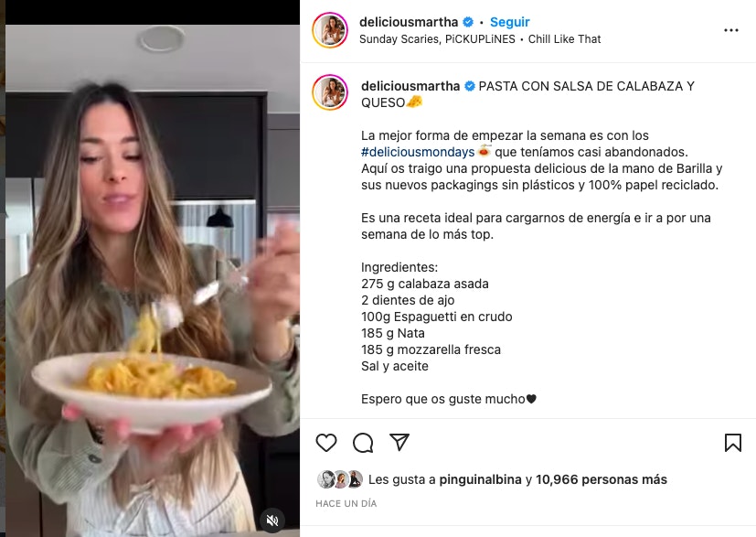Screen dimensions: 756x537
Task: Click the caption profile avatar
Action: pyautogui.click(x=330, y=92)
